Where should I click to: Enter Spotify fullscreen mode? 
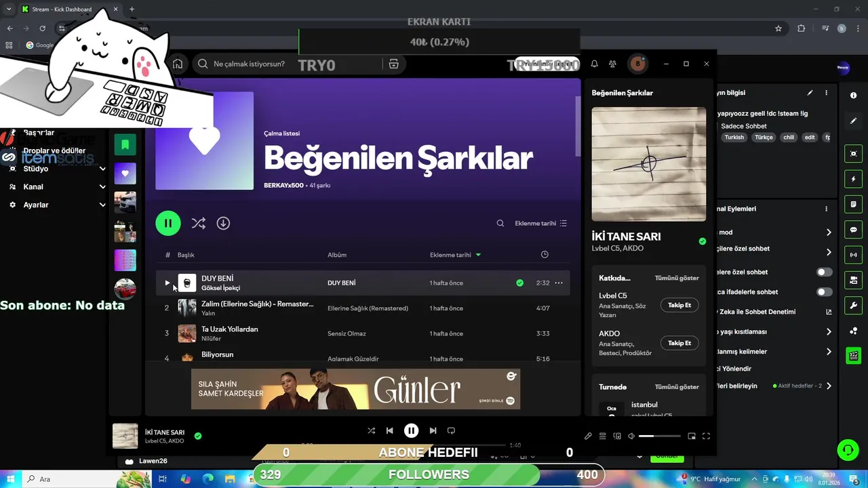coord(706,436)
